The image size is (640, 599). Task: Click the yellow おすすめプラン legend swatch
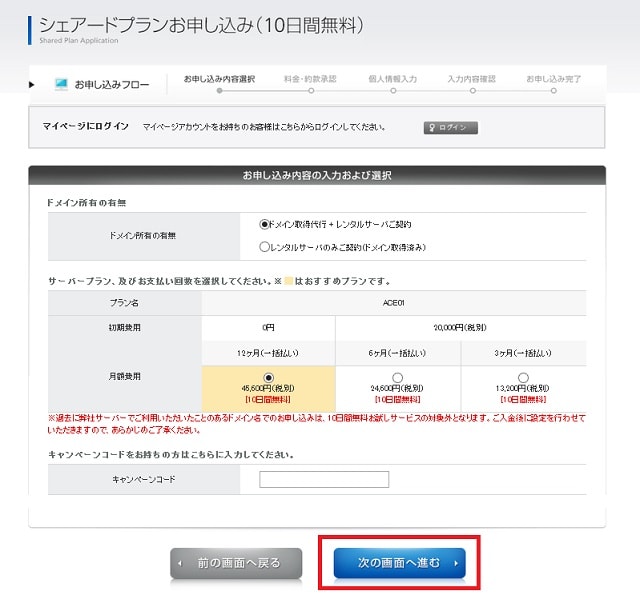click(286, 281)
